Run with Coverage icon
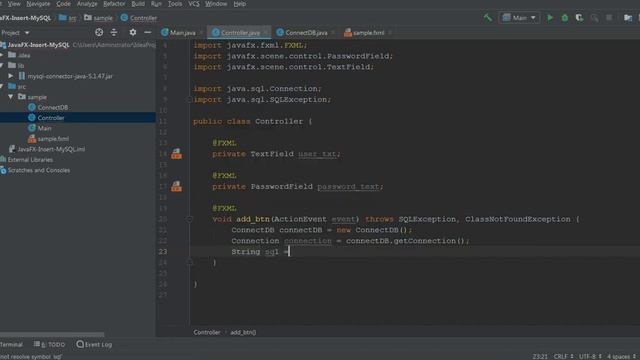Screen dimensions: 640x360 579,18
